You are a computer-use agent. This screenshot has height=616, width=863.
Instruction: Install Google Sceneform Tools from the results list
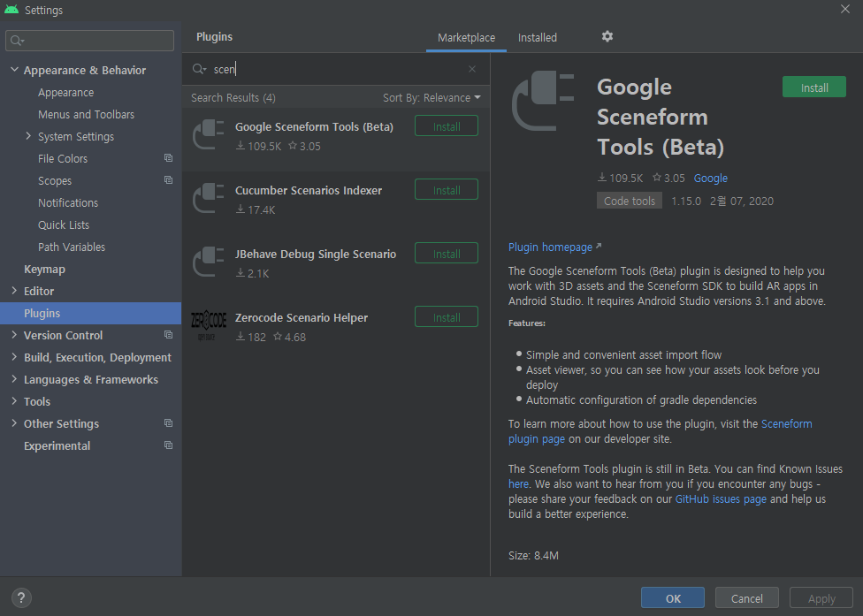pyautogui.click(x=447, y=126)
